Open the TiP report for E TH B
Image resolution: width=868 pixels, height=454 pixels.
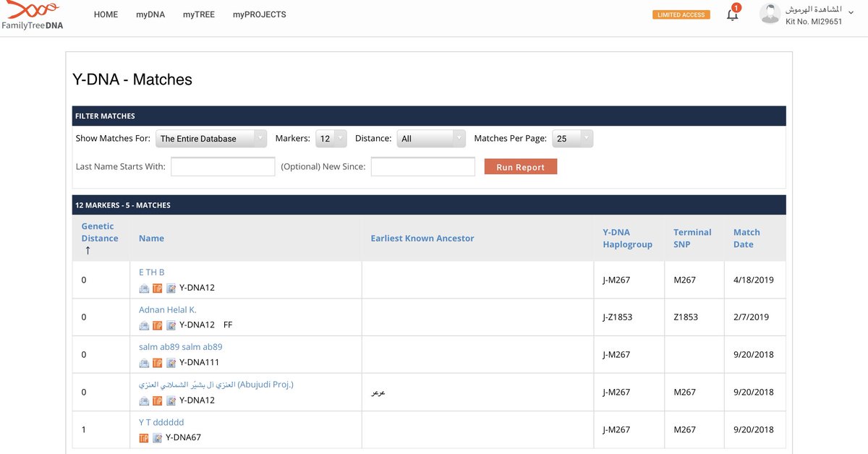(157, 288)
